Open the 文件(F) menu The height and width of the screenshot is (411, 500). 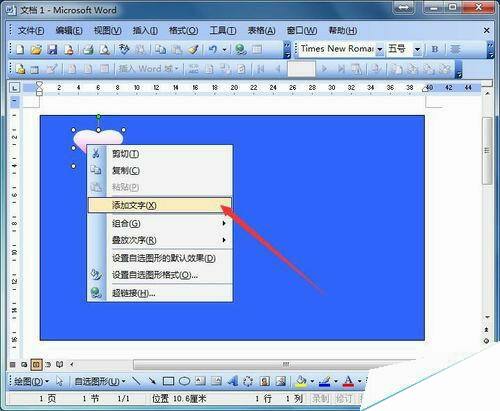pyautogui.click(x=30, y=31)
